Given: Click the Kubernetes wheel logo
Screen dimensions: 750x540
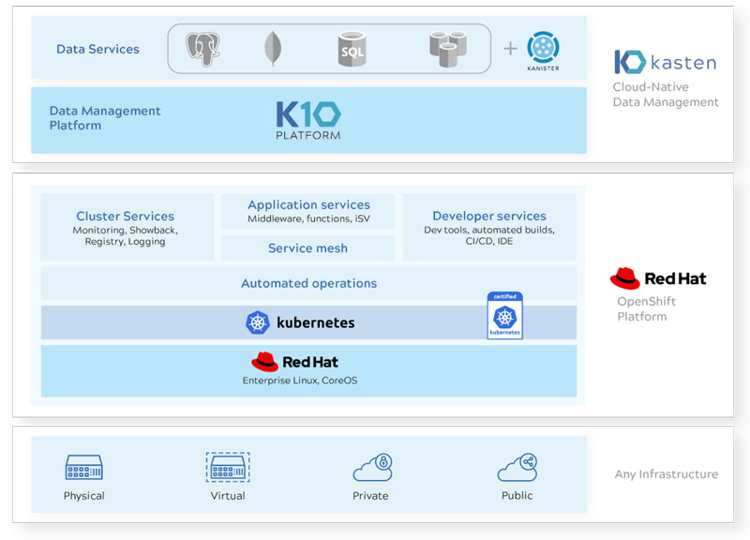Looking at the screenshot, I should (258, 322).
